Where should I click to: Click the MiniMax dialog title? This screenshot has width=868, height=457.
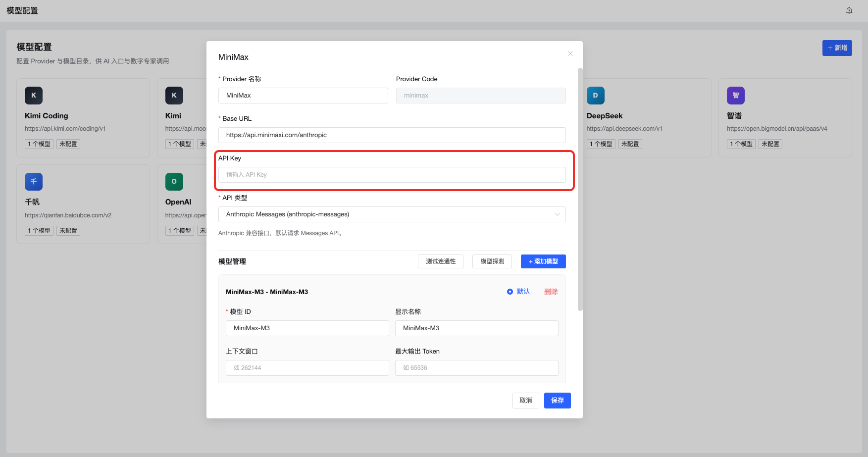pos(233,57)
